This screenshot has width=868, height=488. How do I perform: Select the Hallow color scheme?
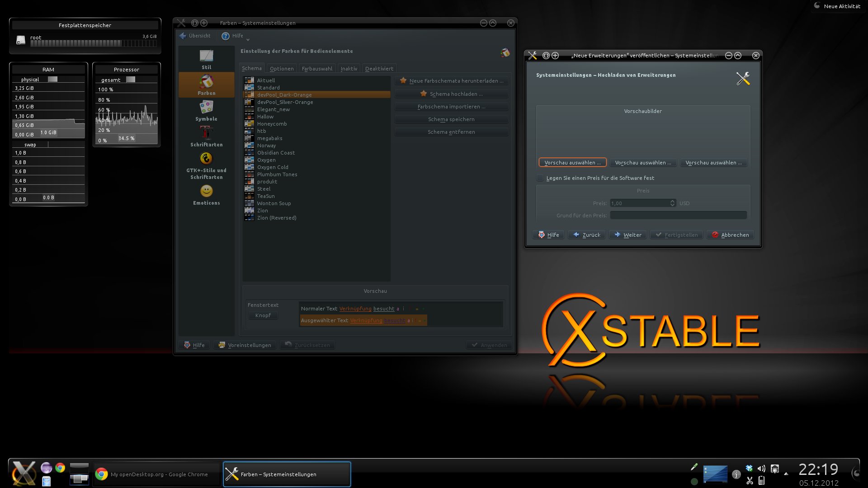[316, 117]
